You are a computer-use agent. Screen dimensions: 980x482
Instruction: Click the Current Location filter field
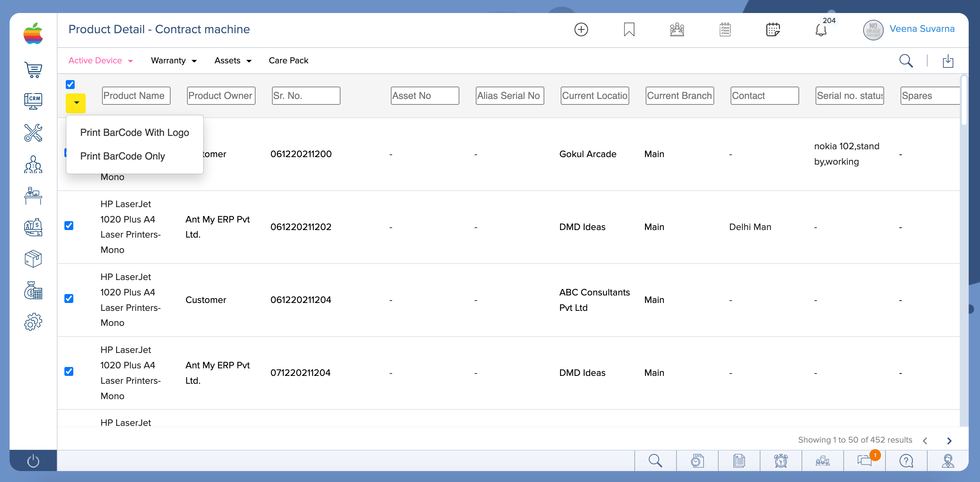pos(595,96)
